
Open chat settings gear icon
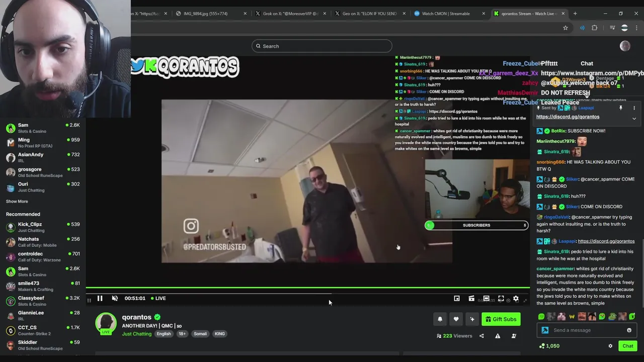pos(610,346)
